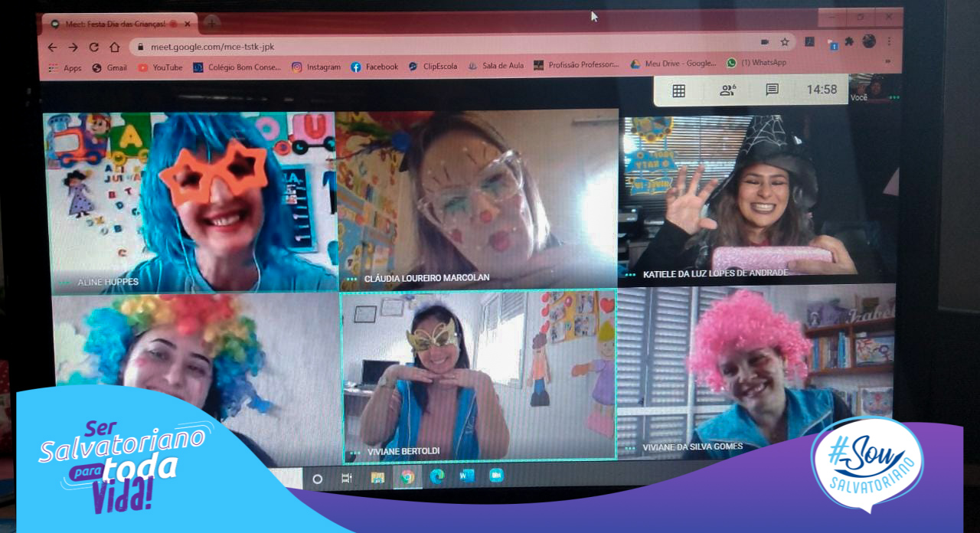Open the video meeting app on taskbar
Viewport: 980px width, 533px height.
[x=496, y=475]
